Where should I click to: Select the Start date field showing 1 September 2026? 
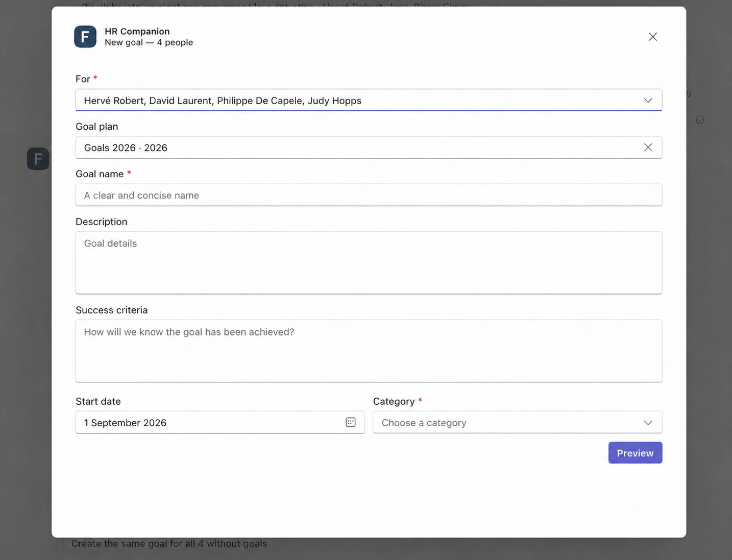(220, 422)
